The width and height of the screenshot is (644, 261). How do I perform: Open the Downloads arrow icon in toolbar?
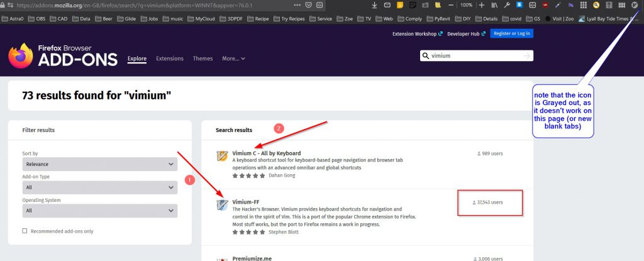(x=375, y=5)
